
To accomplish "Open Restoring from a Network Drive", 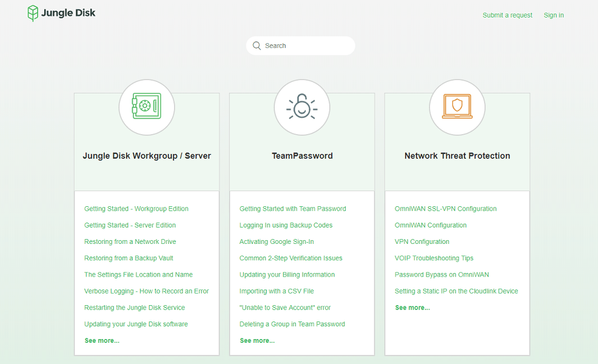I will pyautogui.click(x=130, y=241).
